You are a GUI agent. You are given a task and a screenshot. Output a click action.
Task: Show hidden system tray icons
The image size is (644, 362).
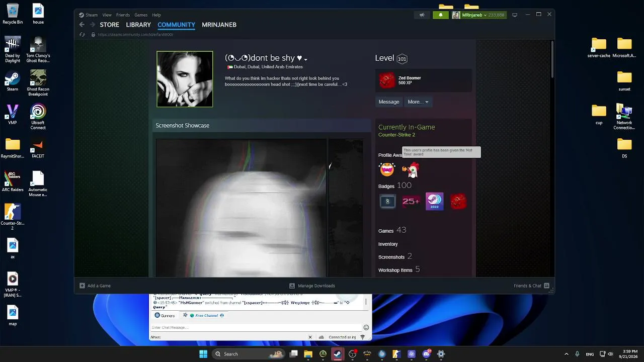point(566,354)
